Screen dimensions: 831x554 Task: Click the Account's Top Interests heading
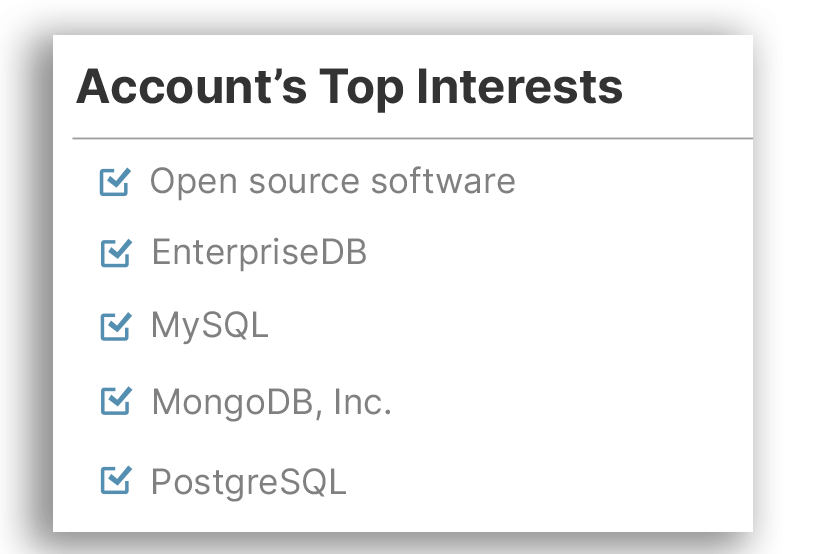[350, 87]
